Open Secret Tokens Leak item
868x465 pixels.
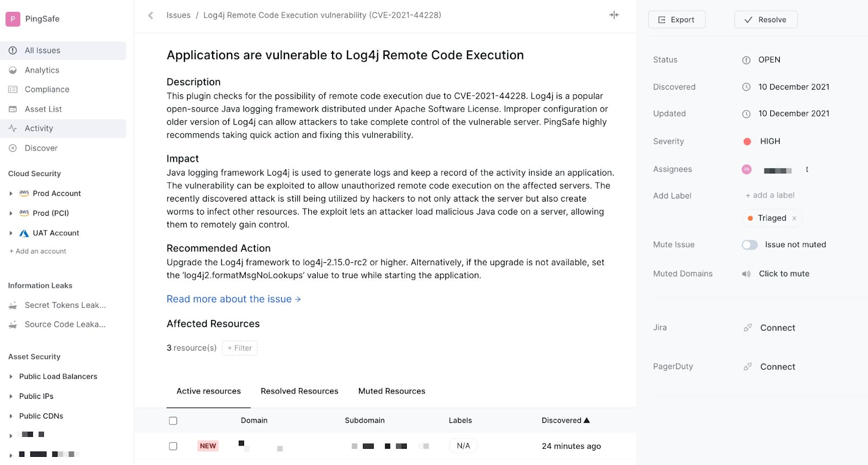tap(65, 305)
